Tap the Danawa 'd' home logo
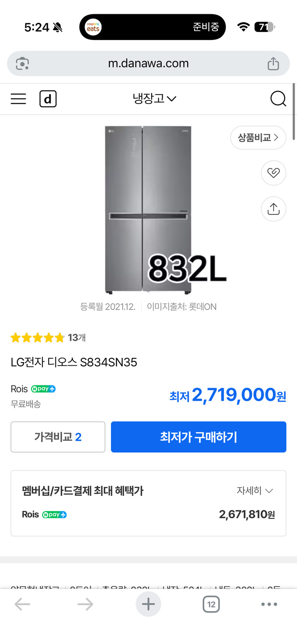Screen dimensions: 297x644 [x=48, y=99]
